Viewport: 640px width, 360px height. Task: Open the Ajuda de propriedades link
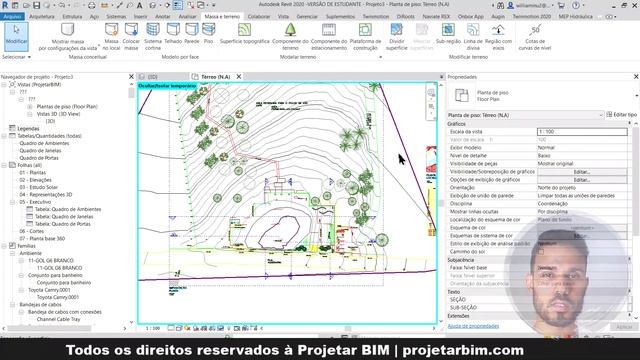473,326
